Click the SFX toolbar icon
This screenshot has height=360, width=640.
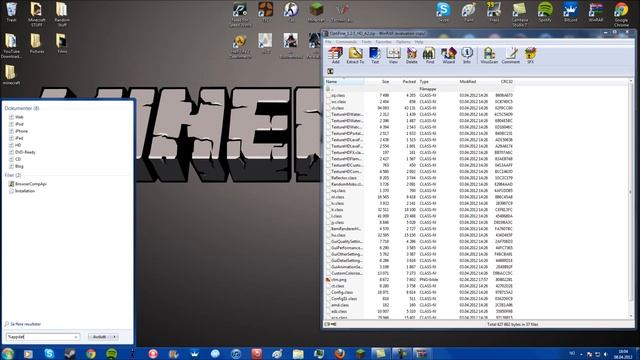click(x=530, y=55)
